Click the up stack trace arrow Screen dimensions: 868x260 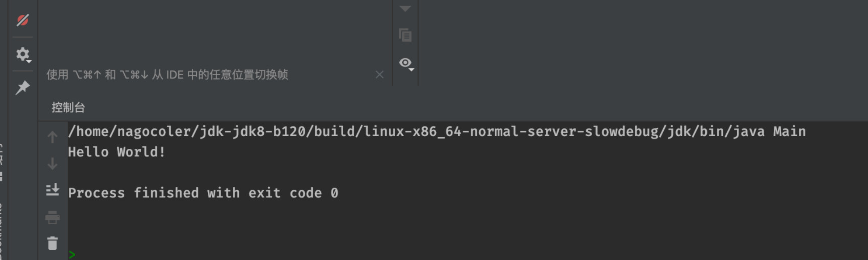click(x=52, y=137)
